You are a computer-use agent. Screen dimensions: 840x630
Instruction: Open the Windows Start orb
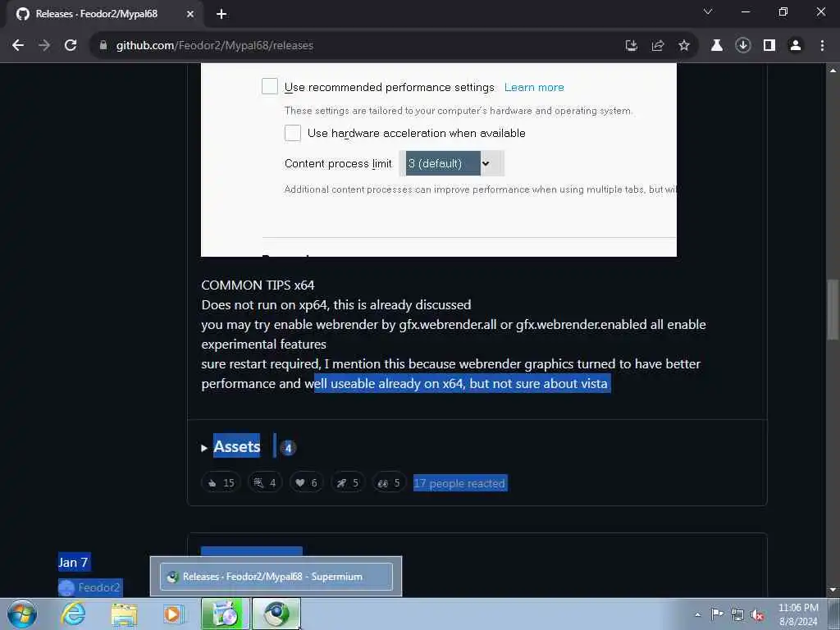click(22, 614)
